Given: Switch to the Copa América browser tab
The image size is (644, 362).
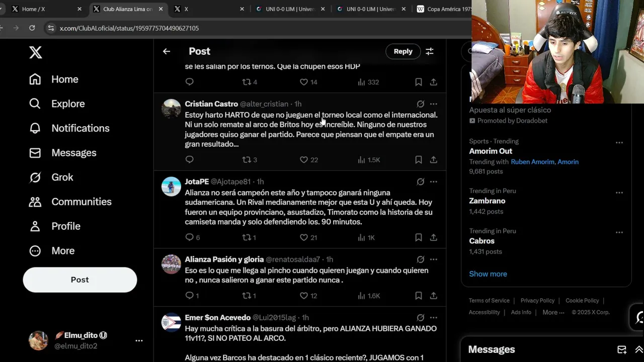Looking at the screenshot, I should click(444, 9).
